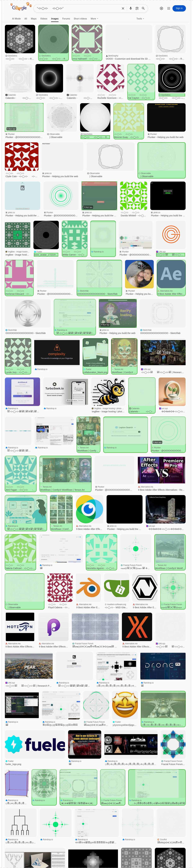Image resolution: width=193 pixels, height=868 pixels.
Task: Expand the Tools dropdown
Action: click(140, 19)
